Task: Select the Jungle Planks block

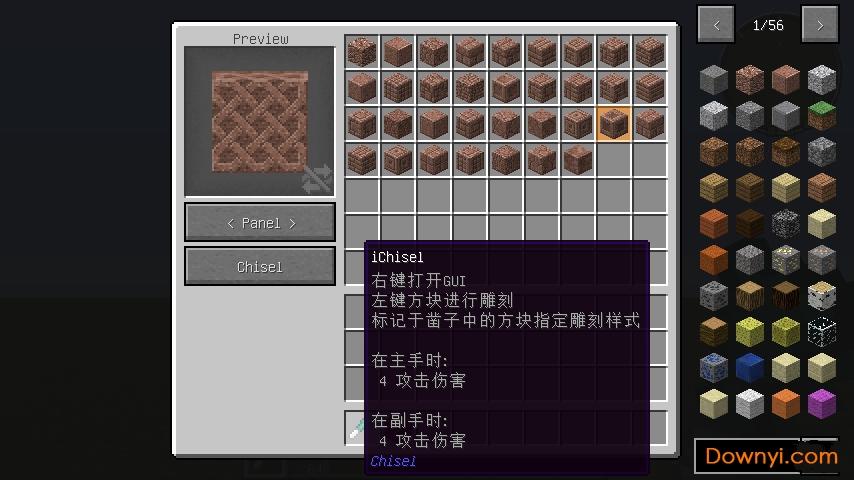Action: coord(821,187)
